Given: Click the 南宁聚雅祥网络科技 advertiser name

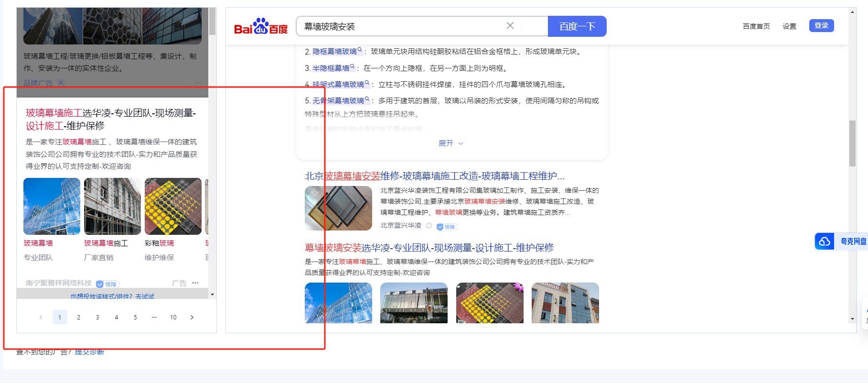Looking at the screenshot, I should (59, 283).
